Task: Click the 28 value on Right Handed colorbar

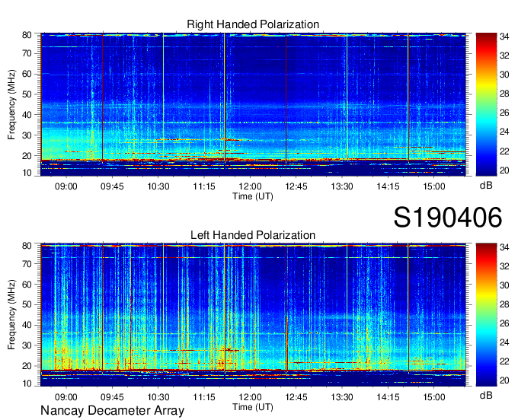Action: (x=504, y=94)
